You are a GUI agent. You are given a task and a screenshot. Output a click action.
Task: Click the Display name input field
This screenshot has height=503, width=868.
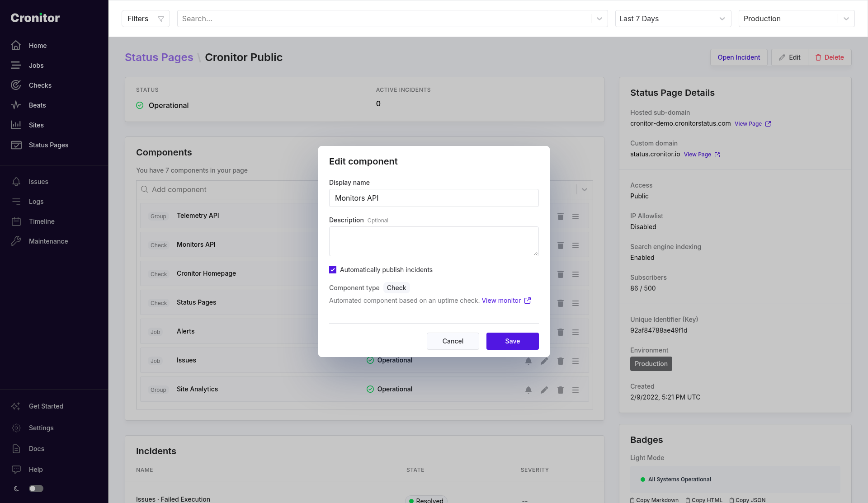pyautogui.click(x=434, y=198)
